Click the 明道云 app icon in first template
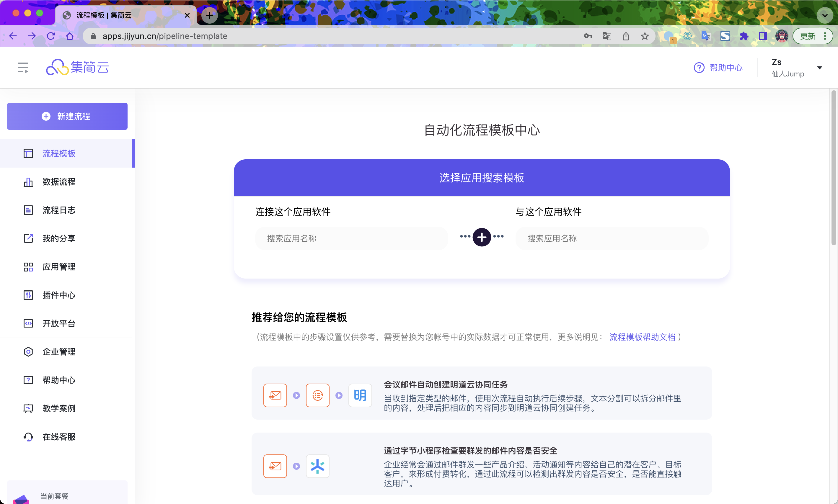The width and height of the screenshot is (838, 504). 360,395
